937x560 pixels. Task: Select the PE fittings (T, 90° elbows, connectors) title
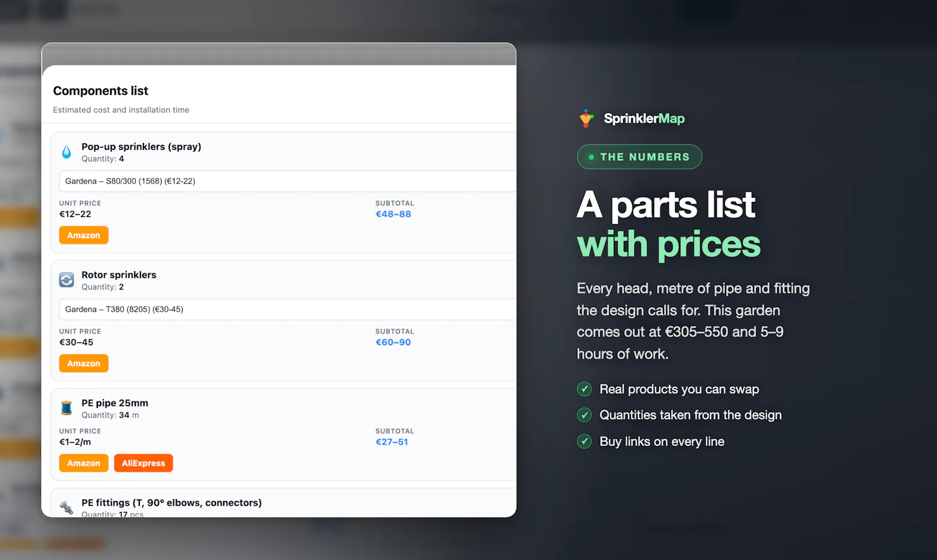pyautogui.click(x=172, y=503)
